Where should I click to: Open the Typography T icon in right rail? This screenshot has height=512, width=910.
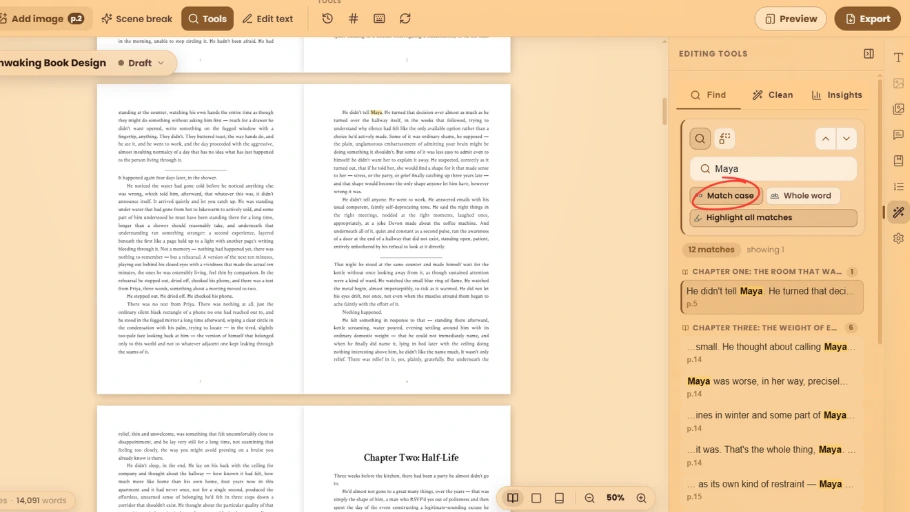tap(898, 57)
